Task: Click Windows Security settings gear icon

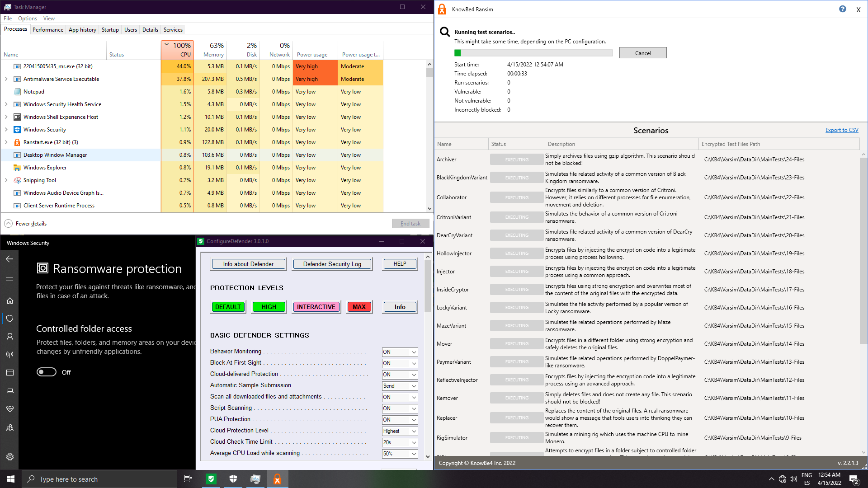Action: coord(10,457)
